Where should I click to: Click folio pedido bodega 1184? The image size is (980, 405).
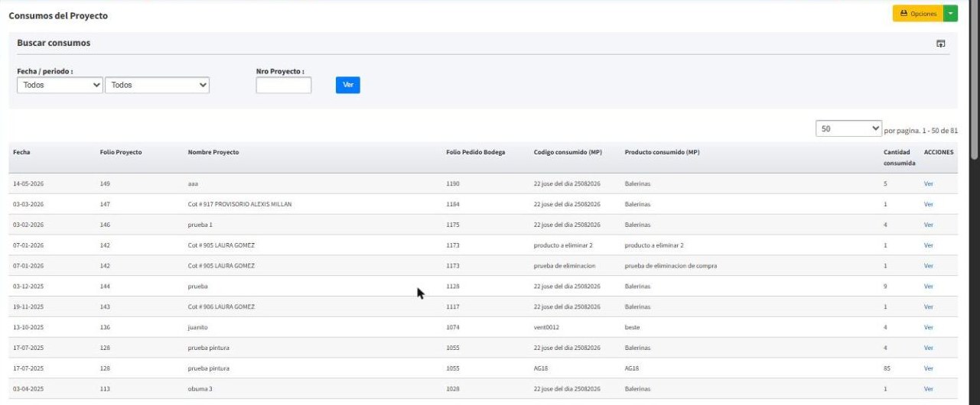pyautogui.click(x=453, y=205)
